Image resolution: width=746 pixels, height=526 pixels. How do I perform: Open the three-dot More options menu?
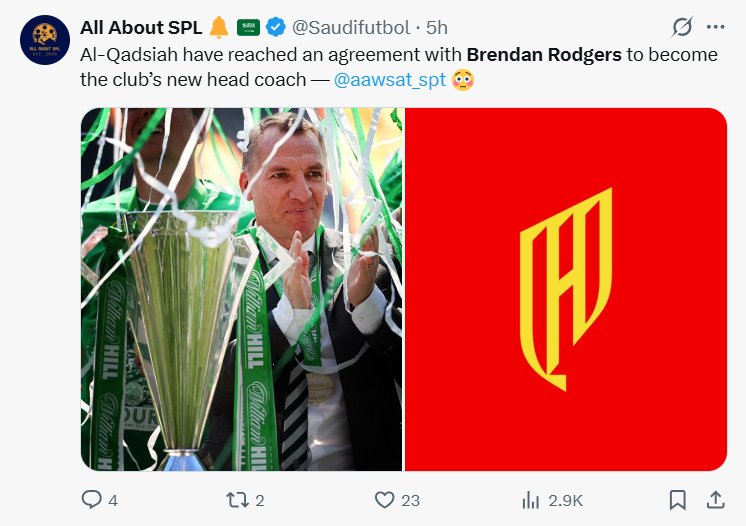point(715,27)
